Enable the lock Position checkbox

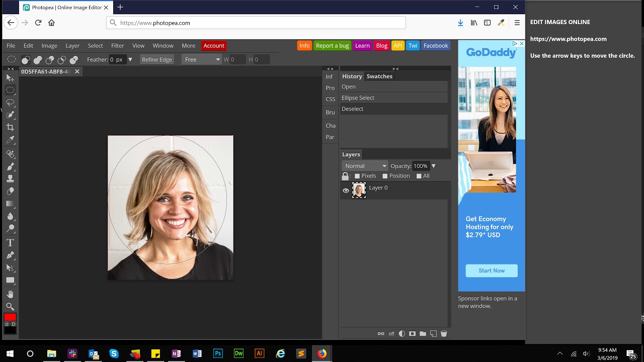385,176
